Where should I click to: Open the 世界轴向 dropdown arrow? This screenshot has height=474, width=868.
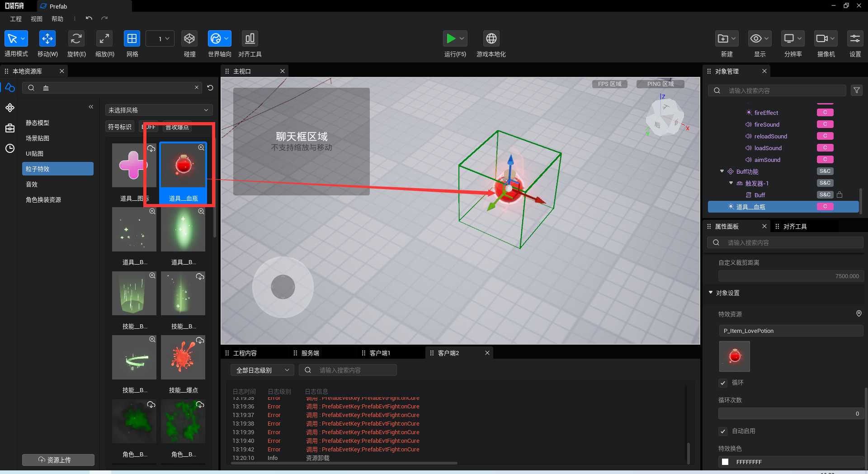(226, 39)
